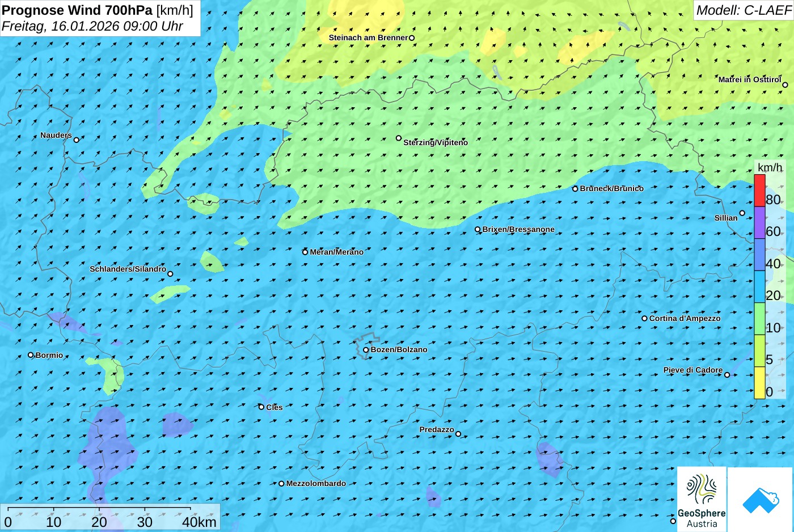Click the legend value '5'
794x532 pixels.
[x=769, y=360]
